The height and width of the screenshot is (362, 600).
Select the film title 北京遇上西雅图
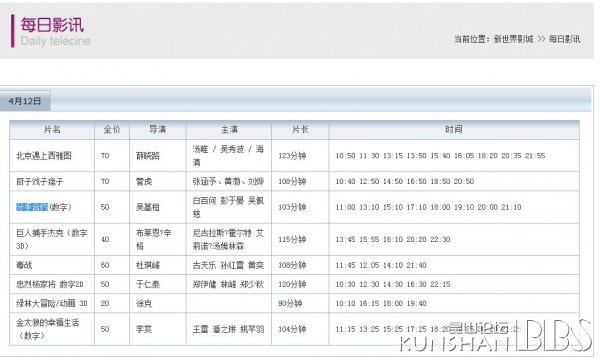44,156
